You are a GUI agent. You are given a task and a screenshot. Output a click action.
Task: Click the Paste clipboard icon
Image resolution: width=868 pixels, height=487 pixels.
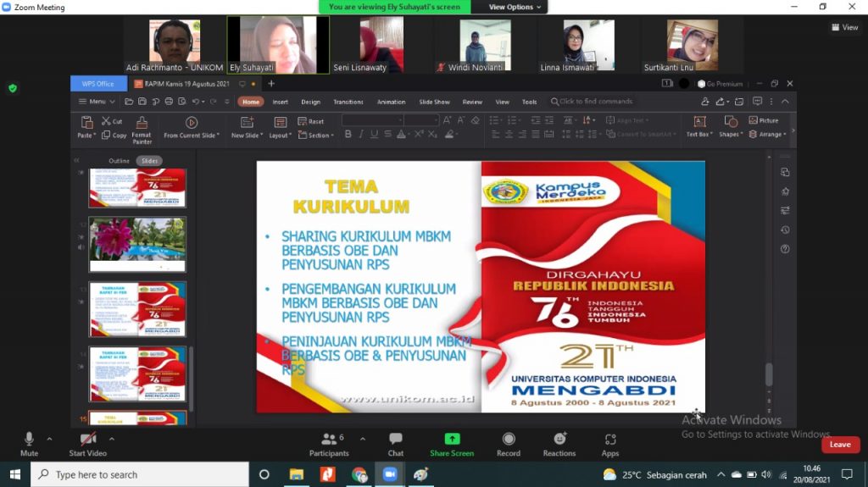pos(86,122)
